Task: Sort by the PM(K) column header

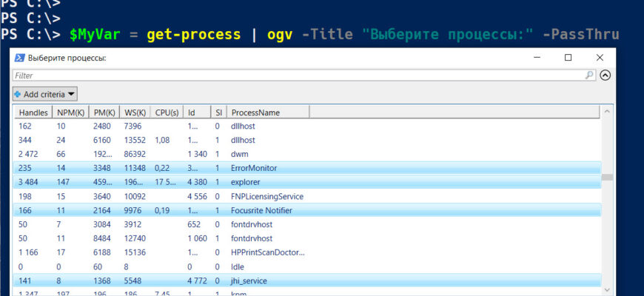Action: [103, 112]
